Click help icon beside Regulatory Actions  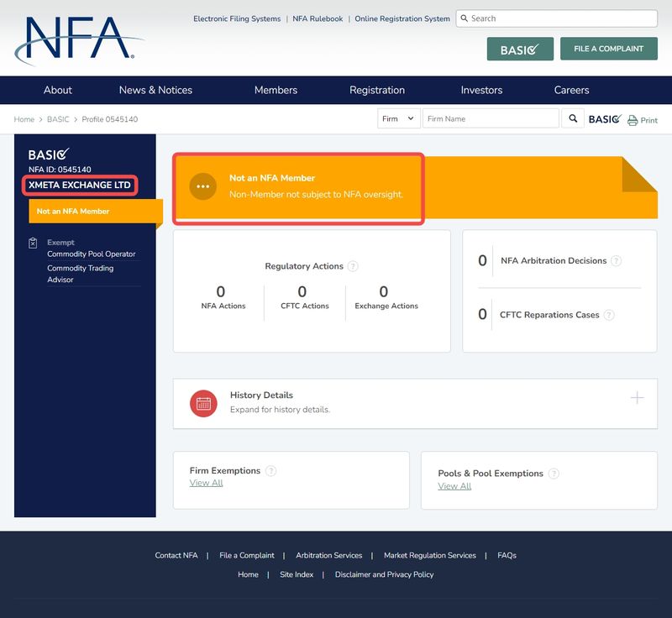353,266
